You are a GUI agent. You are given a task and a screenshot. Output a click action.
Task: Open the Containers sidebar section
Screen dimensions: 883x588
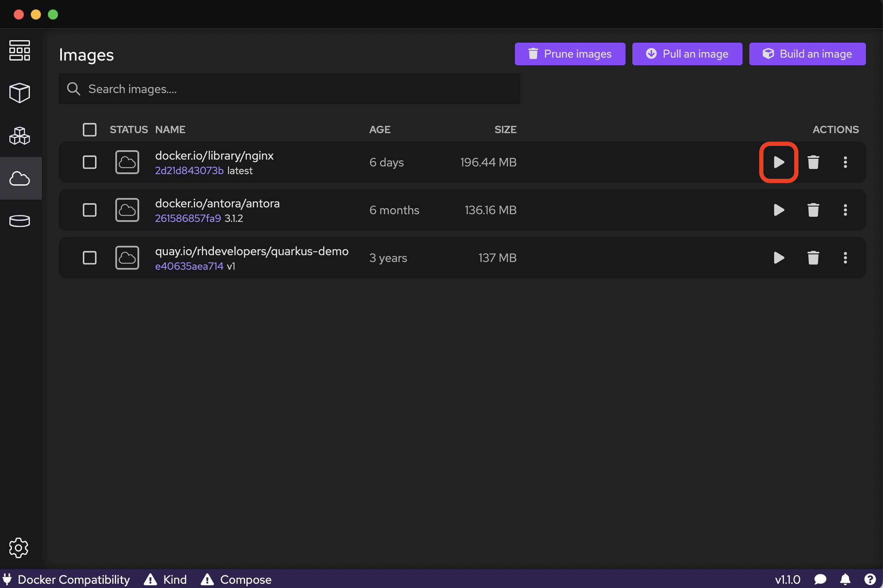(20, 93)
